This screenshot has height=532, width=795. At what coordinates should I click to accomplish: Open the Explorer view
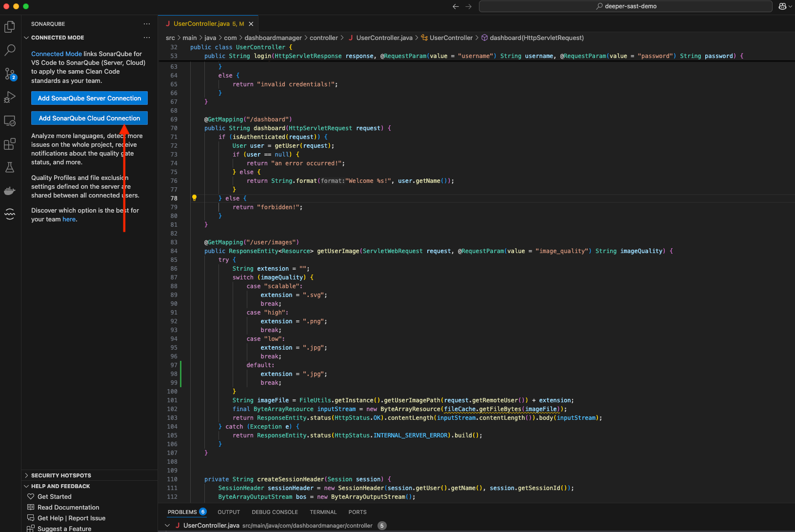(10, 27)
